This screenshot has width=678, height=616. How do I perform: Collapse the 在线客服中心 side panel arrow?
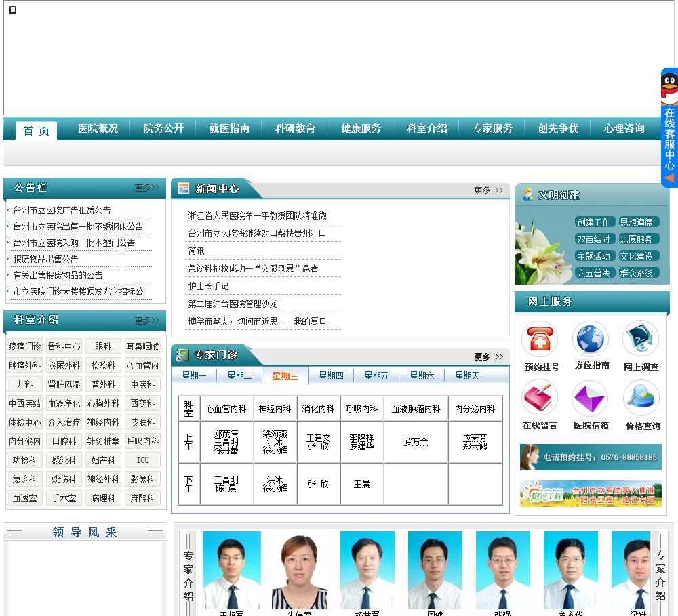(669, 178)
